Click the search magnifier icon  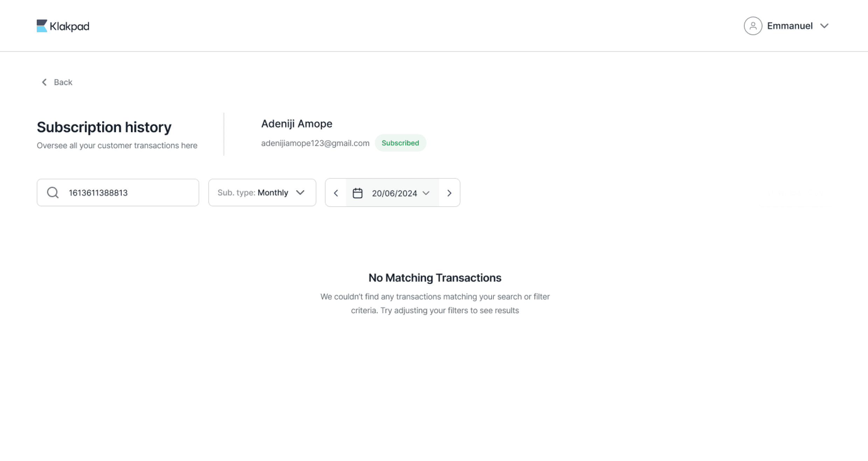click(x=53, y=193)
